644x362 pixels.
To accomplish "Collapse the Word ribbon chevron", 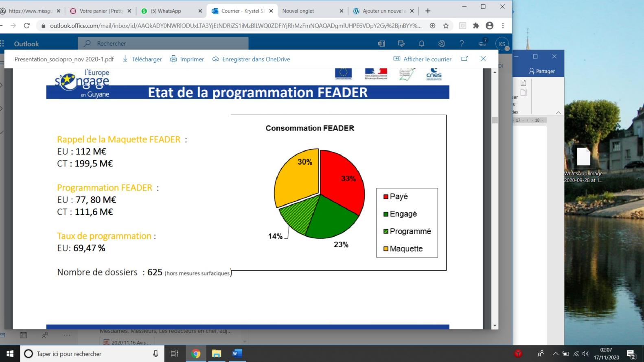I will pos(558,113).
